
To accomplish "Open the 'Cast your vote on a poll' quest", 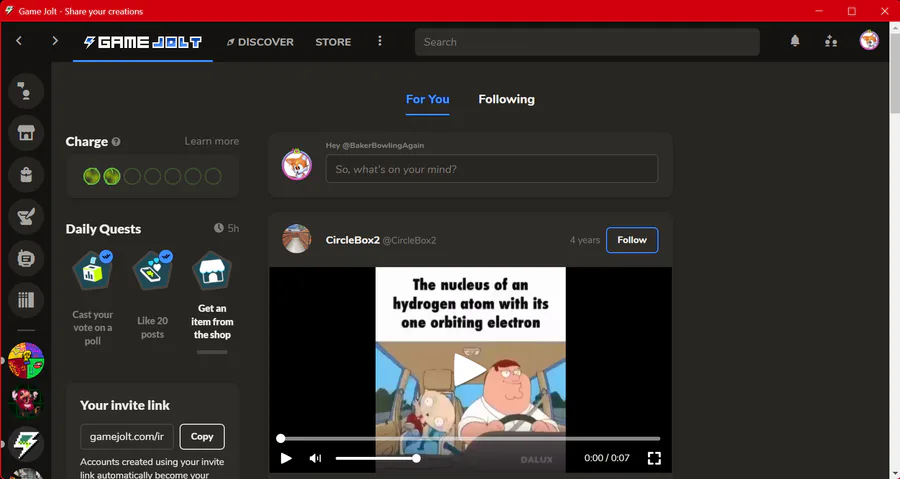I will pyautogui.click(x=92, y=298).
